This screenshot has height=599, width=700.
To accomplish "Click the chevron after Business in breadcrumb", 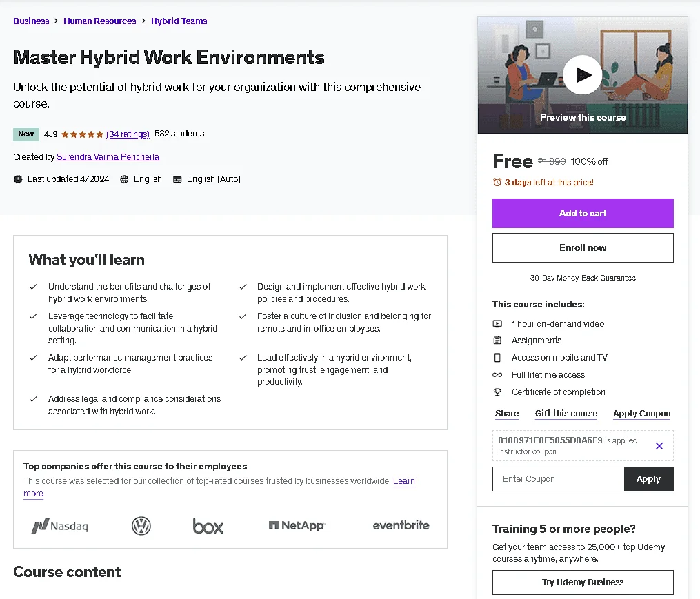I will click(x=57, y=21).
